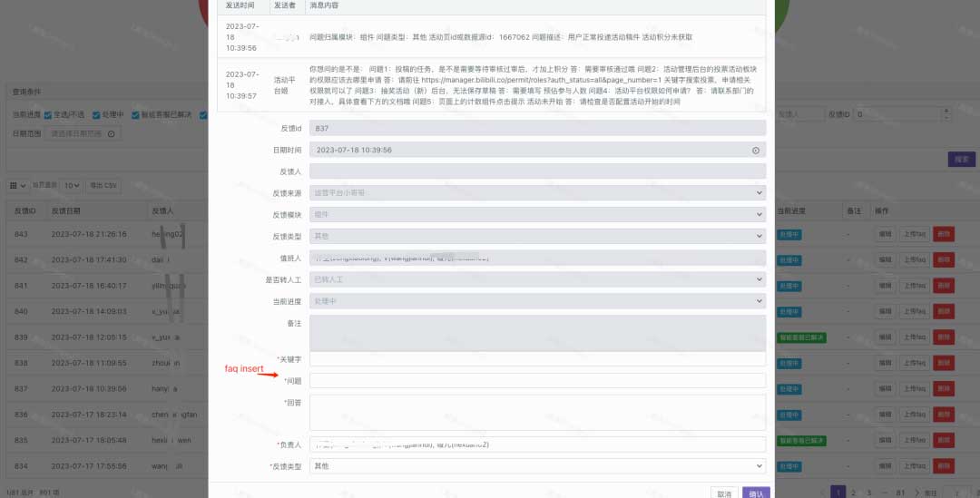
Task: Click the 导出 CSV button
Action: pos(103,186)
